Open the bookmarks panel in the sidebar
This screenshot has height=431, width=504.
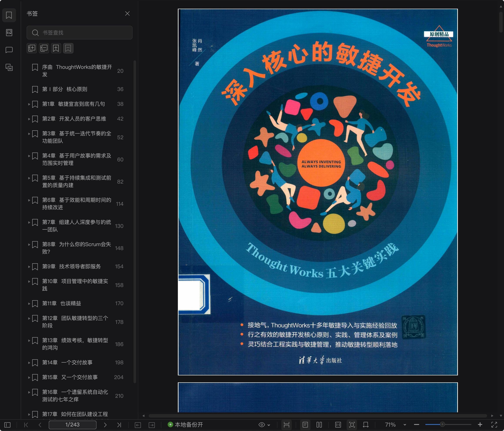point(9,15)
